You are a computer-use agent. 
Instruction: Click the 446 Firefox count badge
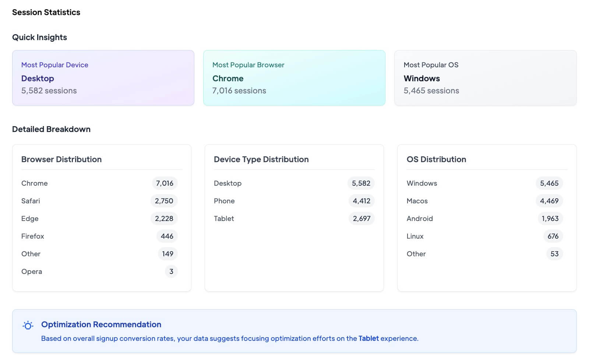(x=167, y=236)
